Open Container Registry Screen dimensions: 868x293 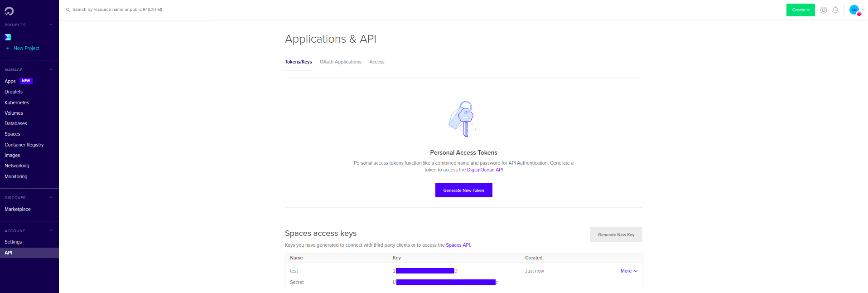24,145
